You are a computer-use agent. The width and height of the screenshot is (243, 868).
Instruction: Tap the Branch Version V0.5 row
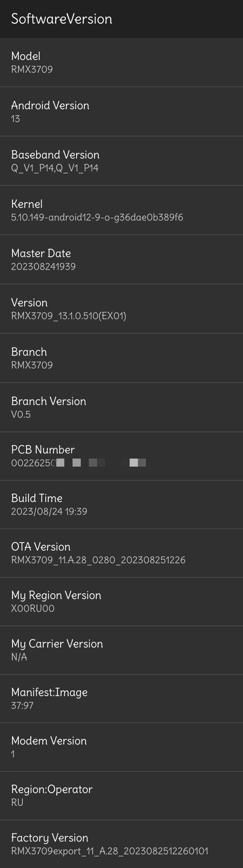pyautogui.click(x=122, y=407)
